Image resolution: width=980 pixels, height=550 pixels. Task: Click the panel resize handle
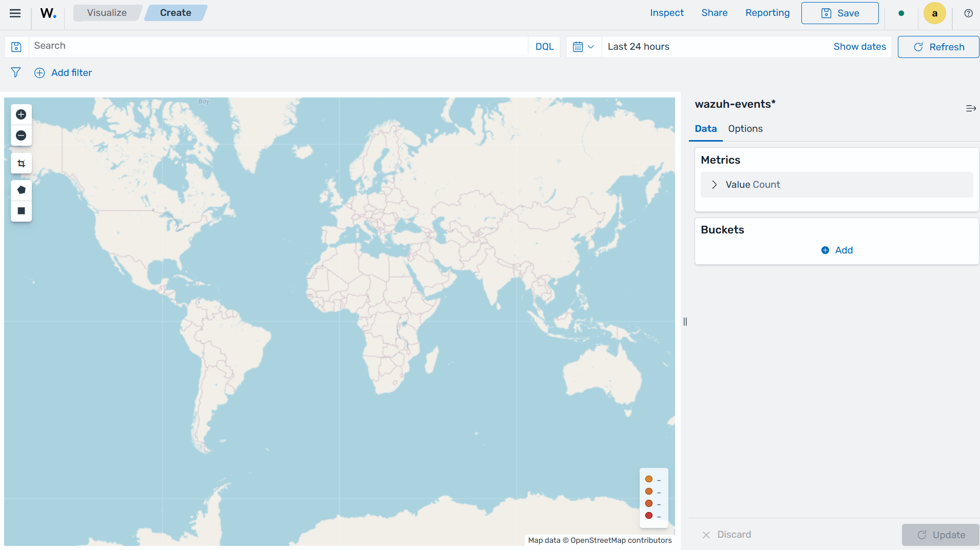[685, 322]
